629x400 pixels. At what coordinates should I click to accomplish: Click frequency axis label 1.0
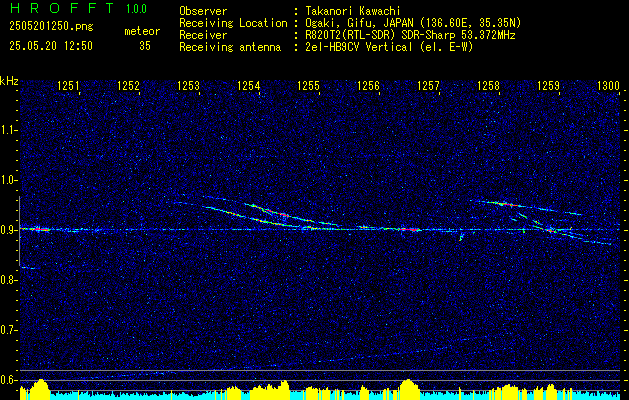point(7,180)
